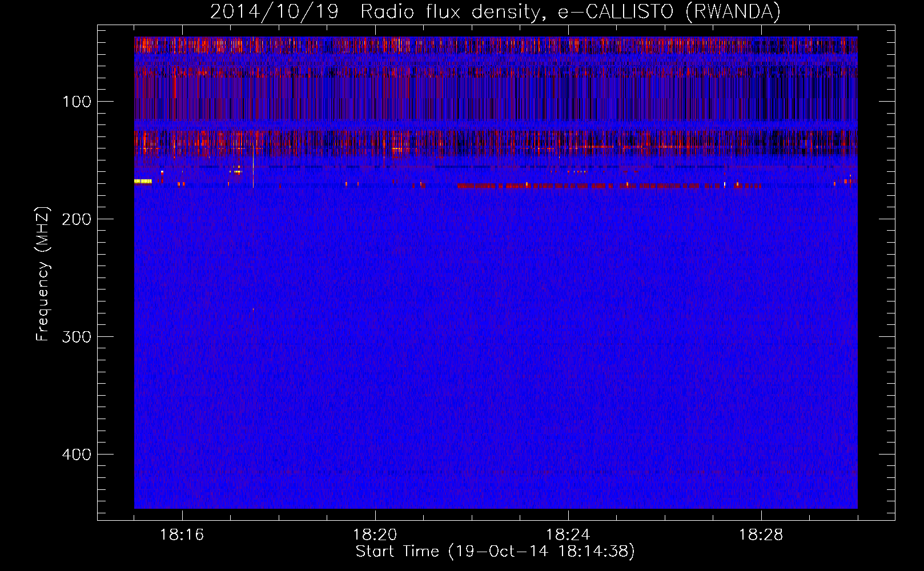Click the 18:28 time tick label

click(x=761, y=535)
